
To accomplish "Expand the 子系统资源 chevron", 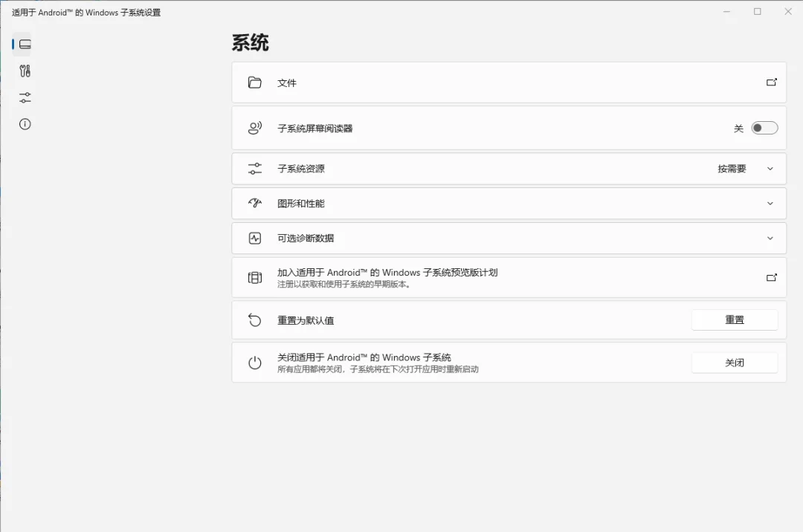I will pos(770,169).
